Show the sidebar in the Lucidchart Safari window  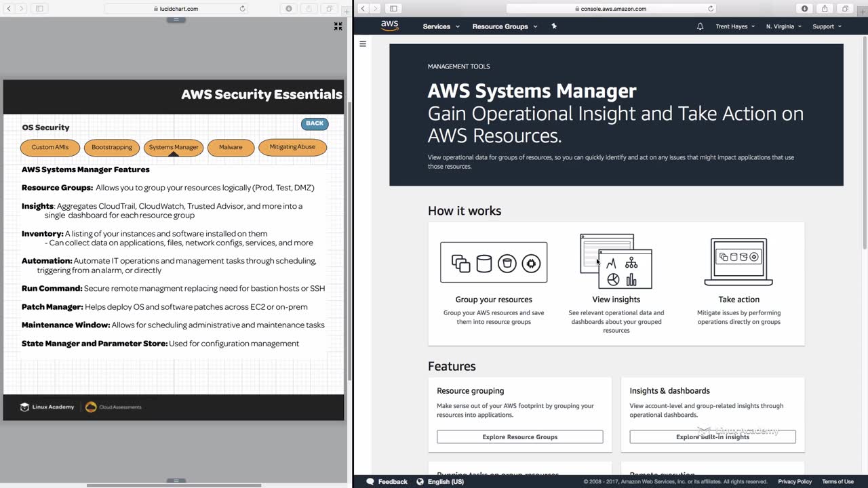coord(39,9)
